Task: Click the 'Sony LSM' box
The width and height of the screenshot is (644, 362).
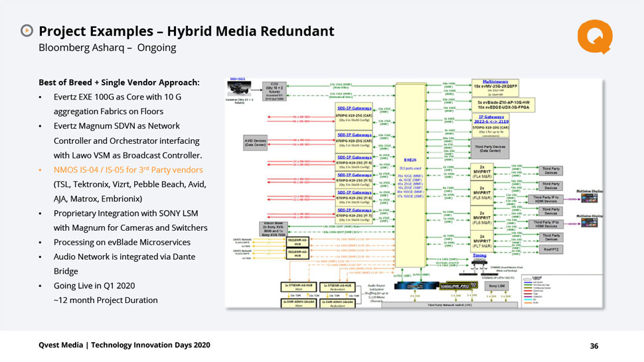Action: click(x=497, y=286)
